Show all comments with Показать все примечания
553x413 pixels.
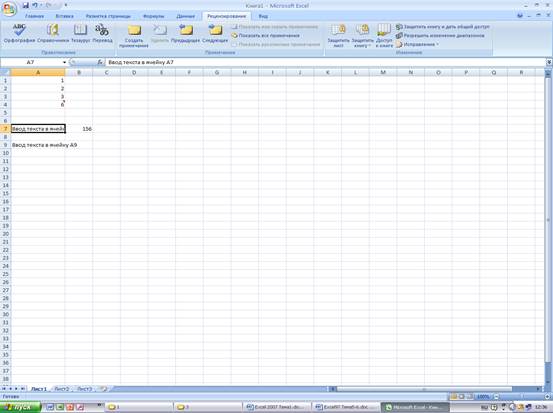(x=266, y=36)
